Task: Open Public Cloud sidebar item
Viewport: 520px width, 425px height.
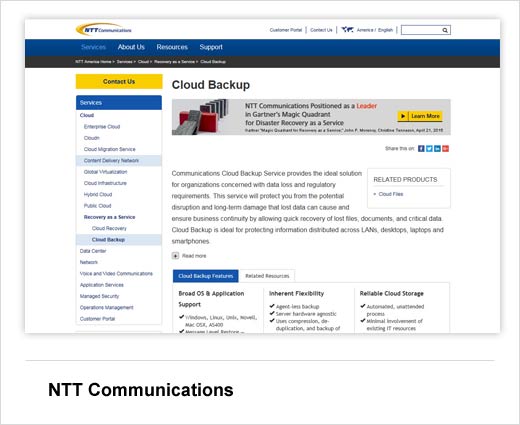Action: 97,206
